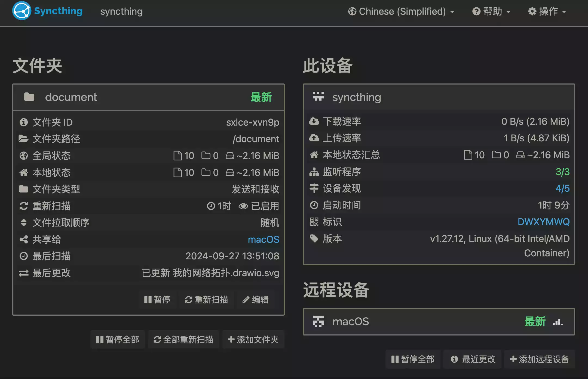Viewport: 588px width, 379px height.
Task: Click the eye watcher icon in 重新扫描 row
Action: pos(243,206)
